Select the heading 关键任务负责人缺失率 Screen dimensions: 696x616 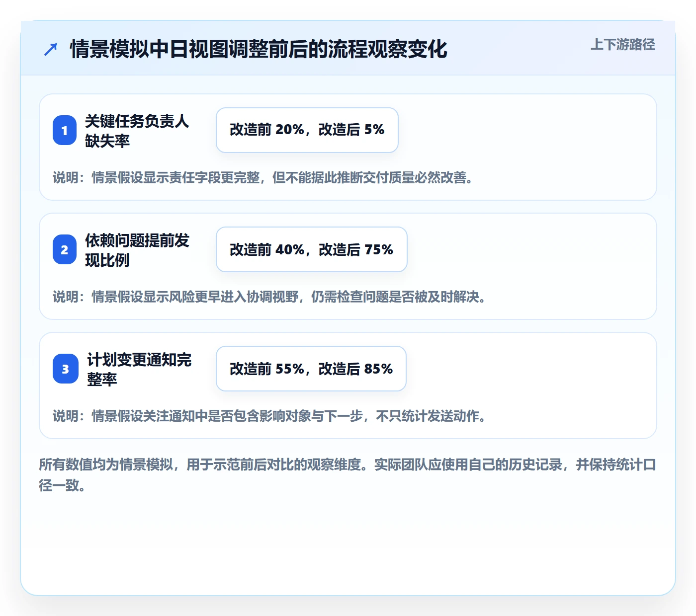[137, 131]
